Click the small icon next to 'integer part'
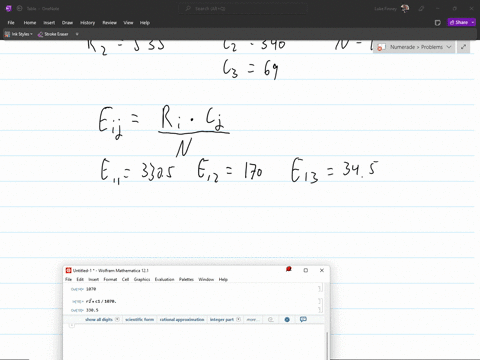 pos(239,319)
